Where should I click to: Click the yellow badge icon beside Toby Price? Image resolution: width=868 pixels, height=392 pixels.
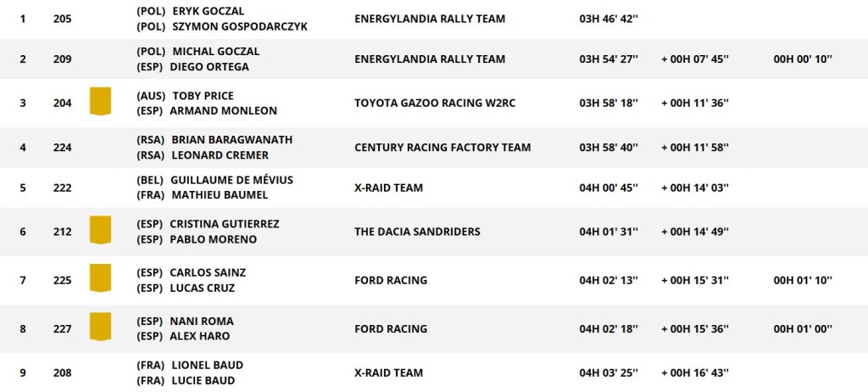click(101, 102)
